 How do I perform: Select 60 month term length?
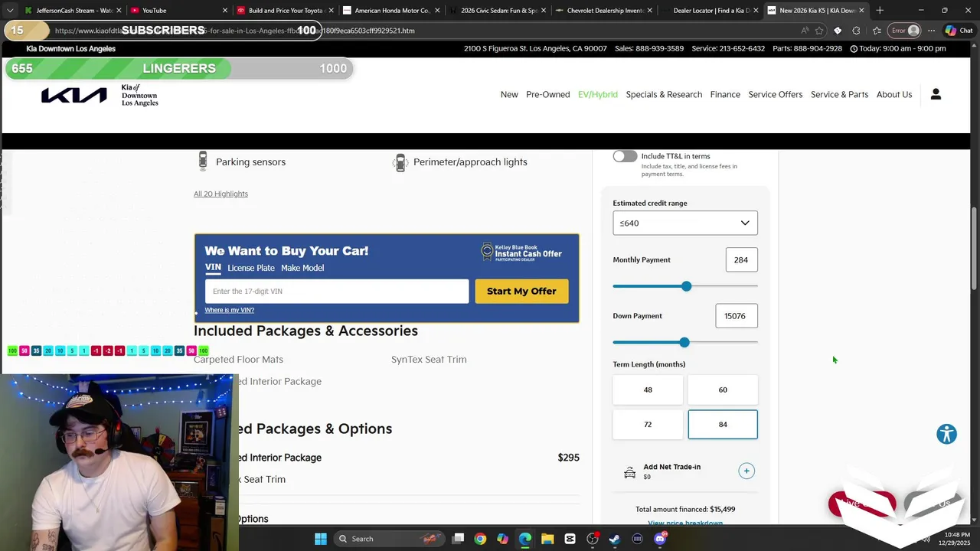[723, 390]
